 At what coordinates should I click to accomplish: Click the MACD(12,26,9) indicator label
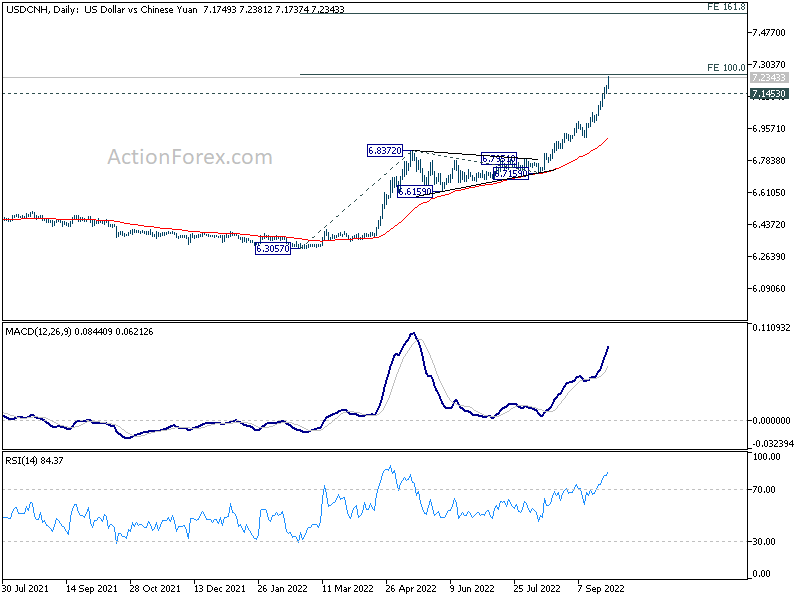tap(79, 332)
